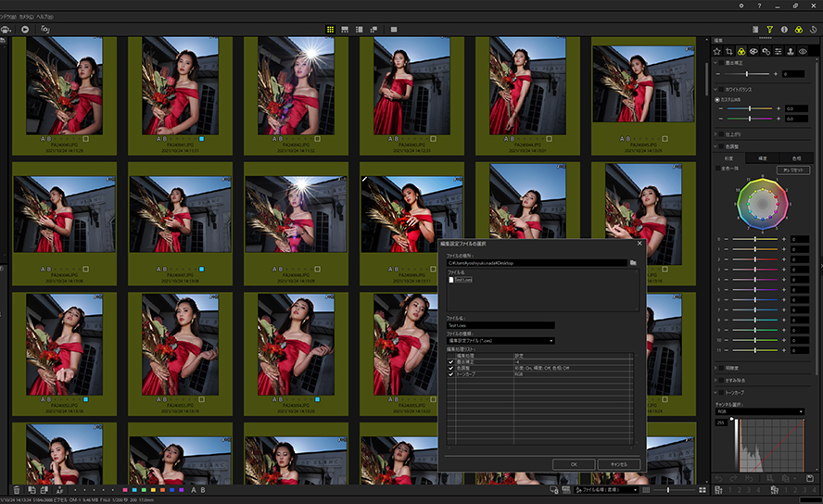
Task: Open the file type dropdown in dialog
Action: pyautogui.click(x=500, y=340)
